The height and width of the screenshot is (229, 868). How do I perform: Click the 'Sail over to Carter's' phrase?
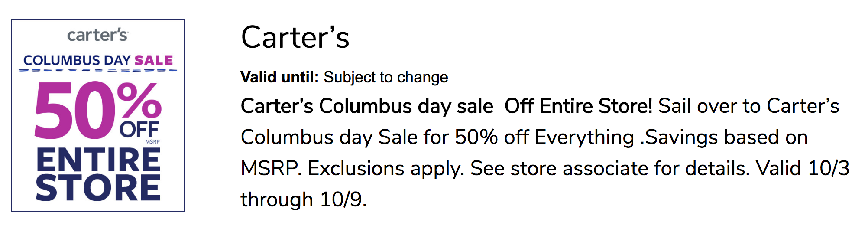pos(748,106)
